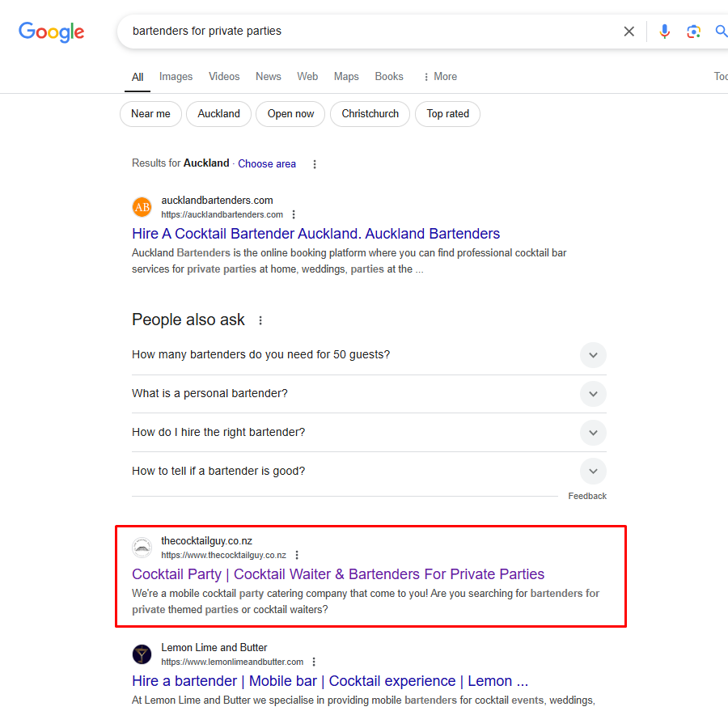Image resolution: width=728 pixels, height=711 pixels.
Task: Expand 'How many bartenders for 50 guests' question
Action: click(x=369, y=355)
